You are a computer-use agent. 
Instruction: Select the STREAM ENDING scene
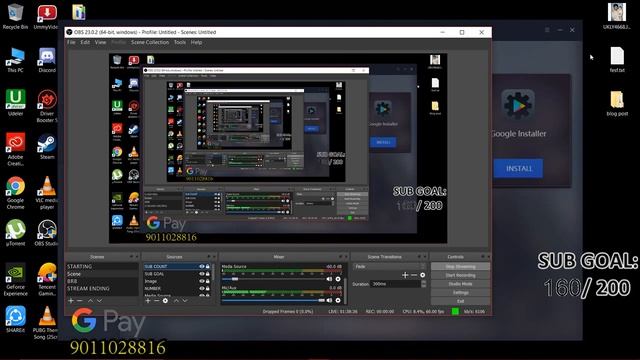[x=102, y=289]
